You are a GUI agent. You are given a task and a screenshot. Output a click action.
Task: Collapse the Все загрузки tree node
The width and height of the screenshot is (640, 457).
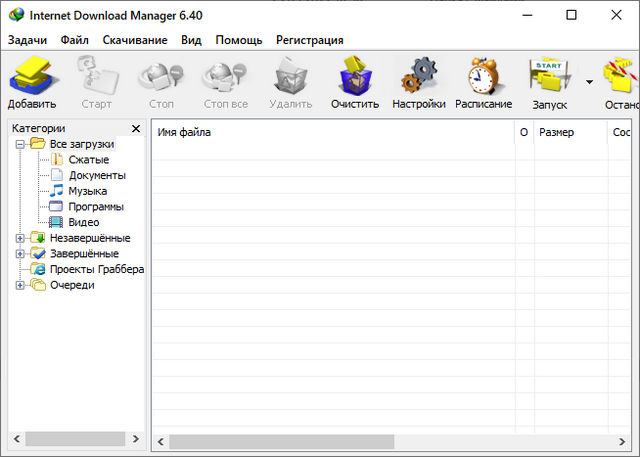(20, 144)
